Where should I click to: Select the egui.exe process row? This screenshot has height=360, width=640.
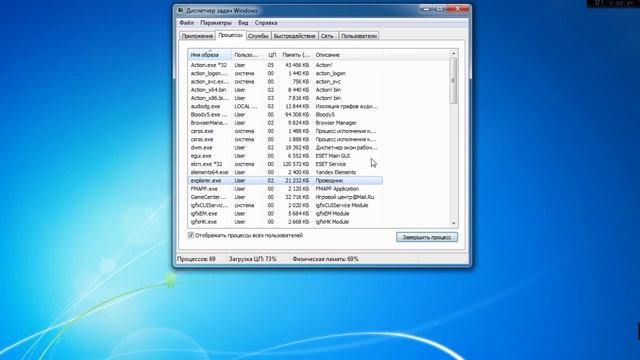tap(285, 156)
